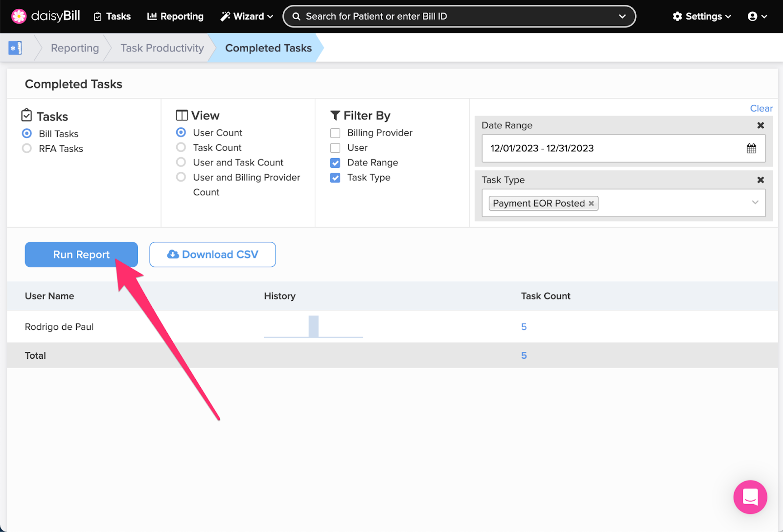This screenshot has height=532, width=783.
Task: Enable the Billing Provider filter checkbox
Action: coord(335,133)
